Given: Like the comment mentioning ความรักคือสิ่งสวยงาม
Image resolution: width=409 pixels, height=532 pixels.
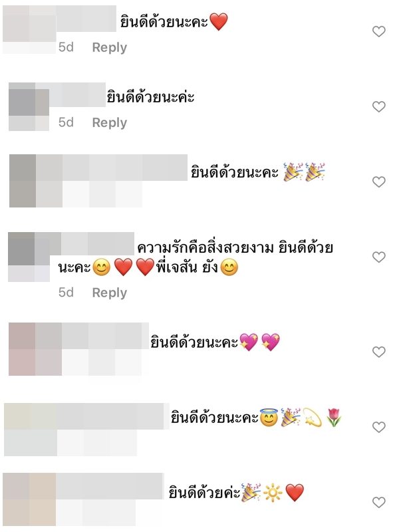Looking at the screenshot, I should pos(378,257).
